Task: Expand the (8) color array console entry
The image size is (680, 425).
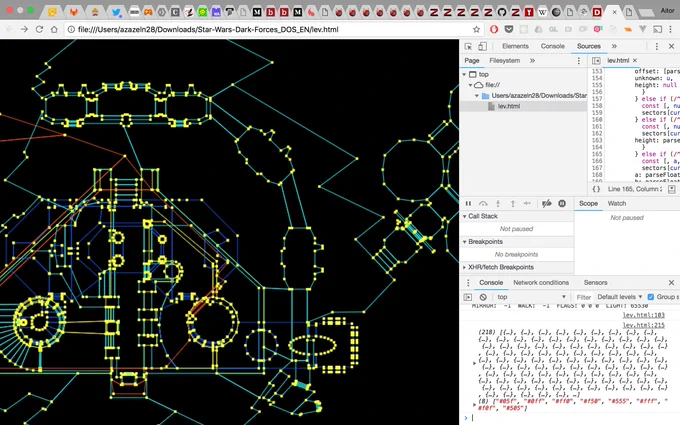Action: point(474,405)
